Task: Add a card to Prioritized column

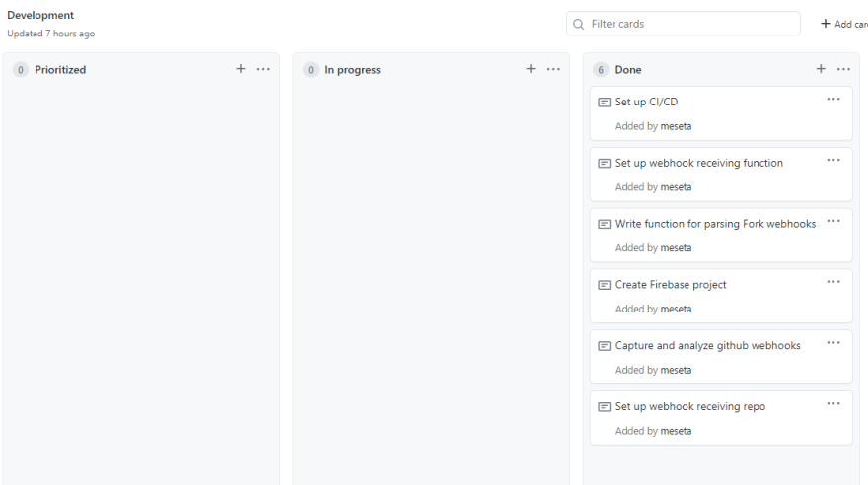Action: 241,69
